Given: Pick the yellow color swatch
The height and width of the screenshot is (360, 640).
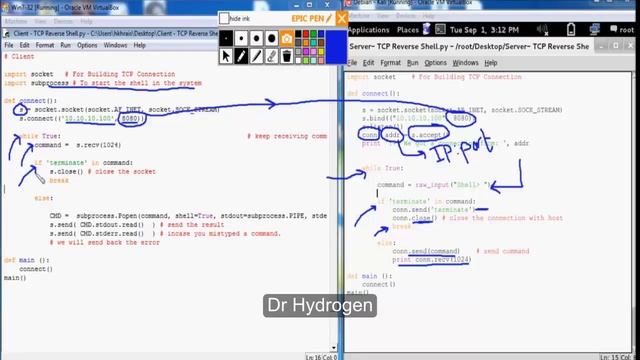Looking at the screenshot, I should click(321, 51).
